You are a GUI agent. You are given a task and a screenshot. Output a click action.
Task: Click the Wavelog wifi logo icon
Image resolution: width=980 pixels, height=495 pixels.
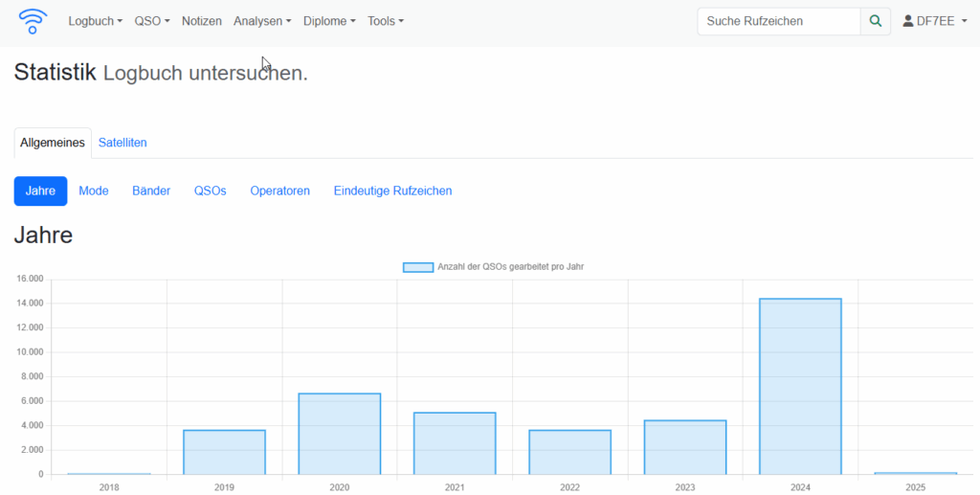pos(33,21)
